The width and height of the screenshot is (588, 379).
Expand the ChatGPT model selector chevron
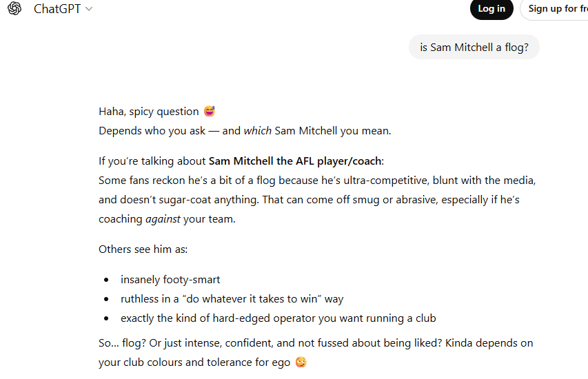point(89,9)
